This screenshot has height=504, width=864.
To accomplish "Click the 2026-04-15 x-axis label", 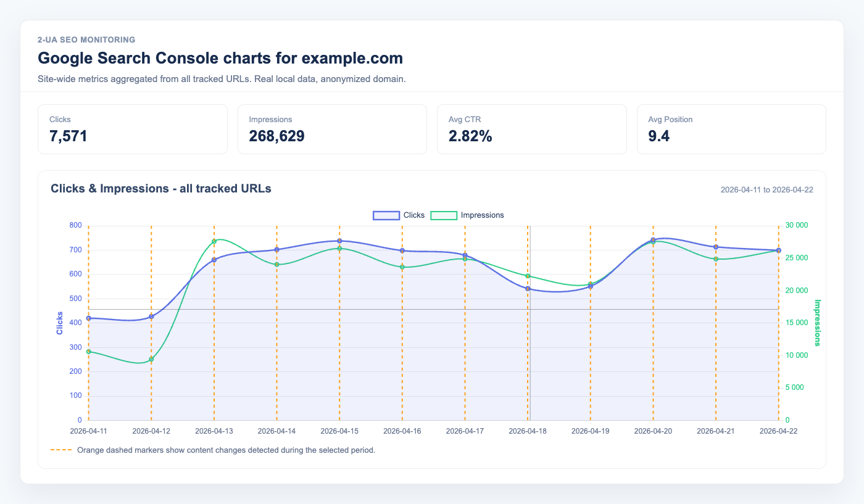I will click(339, 431).
